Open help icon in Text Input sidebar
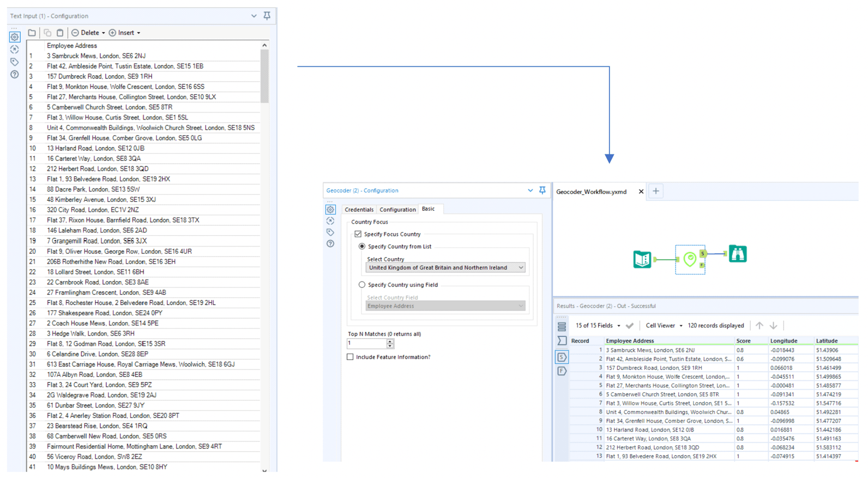The image size is (868, 478). pyautogui.click(x=15, y=74)
